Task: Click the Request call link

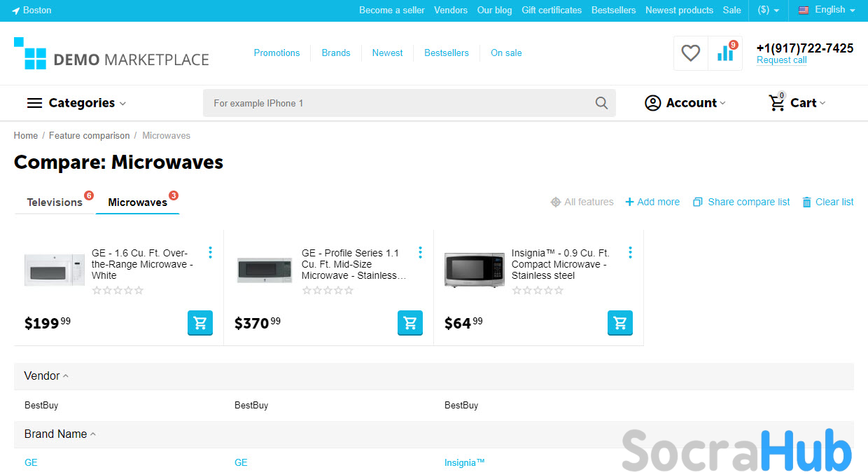Action: pos(782,60)
